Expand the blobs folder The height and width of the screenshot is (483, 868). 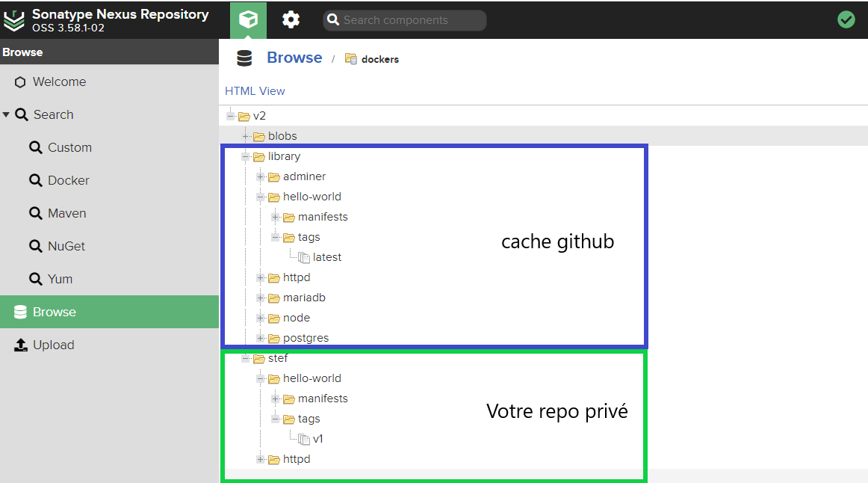tap(245, 136)
